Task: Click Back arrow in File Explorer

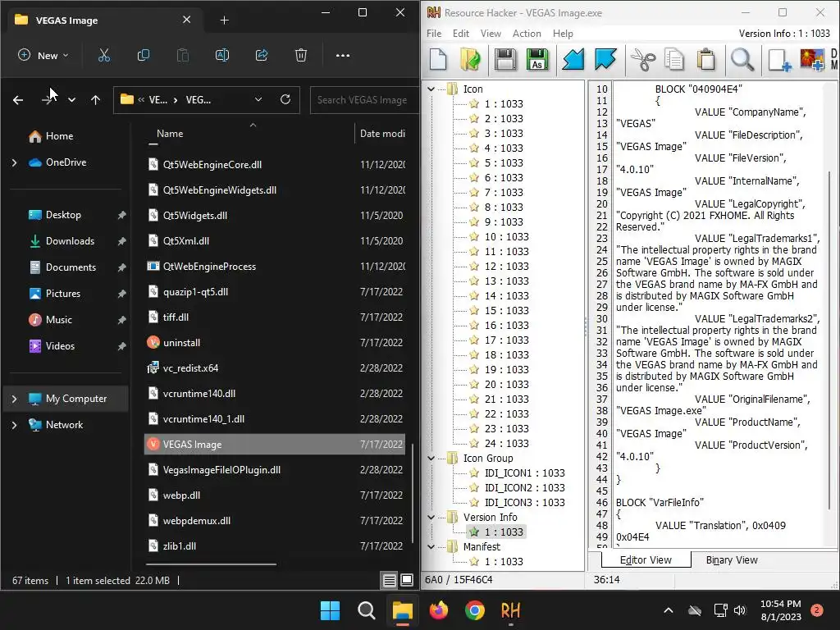Action: pyautogui.click(x=18, y=99)
